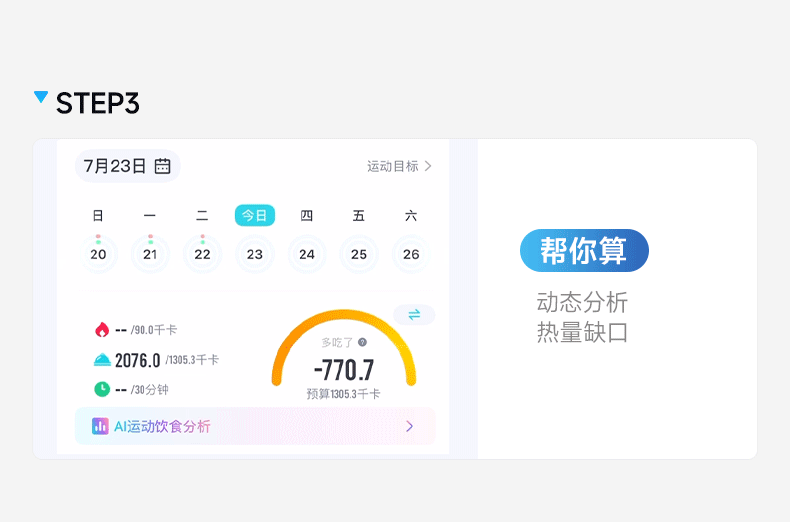Open the 运动目标 link
The image size is (790, 522).
point(393,166)
